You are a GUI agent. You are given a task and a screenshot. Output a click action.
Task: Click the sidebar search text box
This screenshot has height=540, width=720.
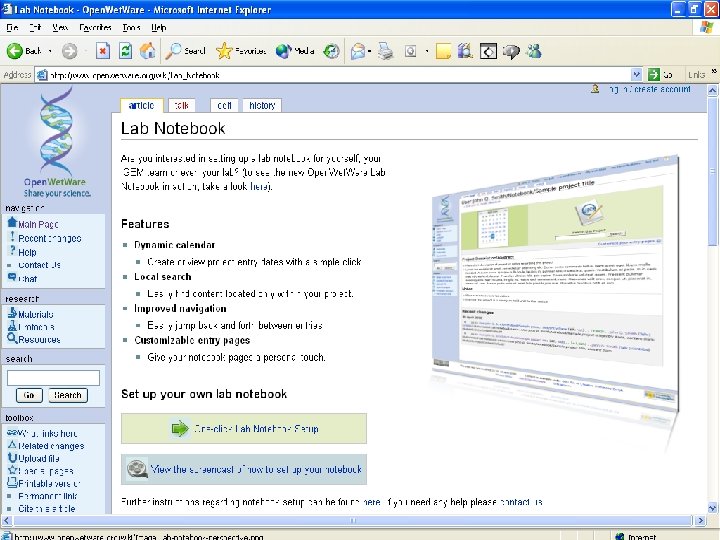click(x=53, y=378)
